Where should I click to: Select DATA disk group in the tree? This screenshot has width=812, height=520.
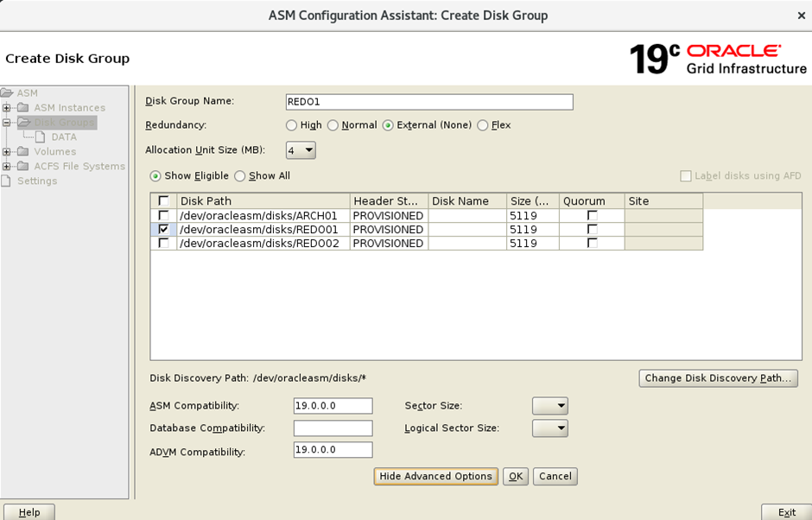tap(64, 136)
